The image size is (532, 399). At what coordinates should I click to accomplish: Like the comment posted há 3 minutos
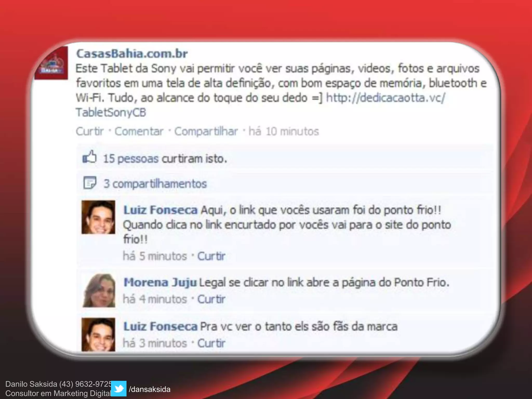pos(211,343)
